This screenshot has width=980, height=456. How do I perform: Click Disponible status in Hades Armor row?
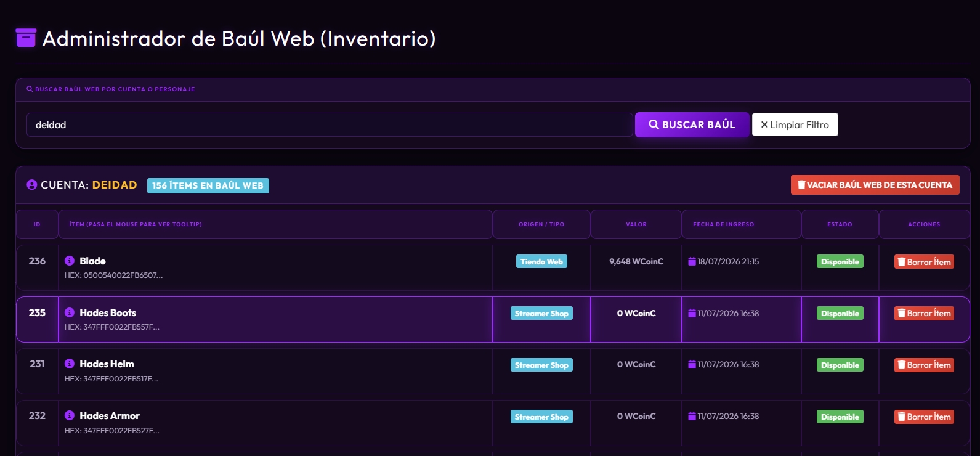coord(840,417)
